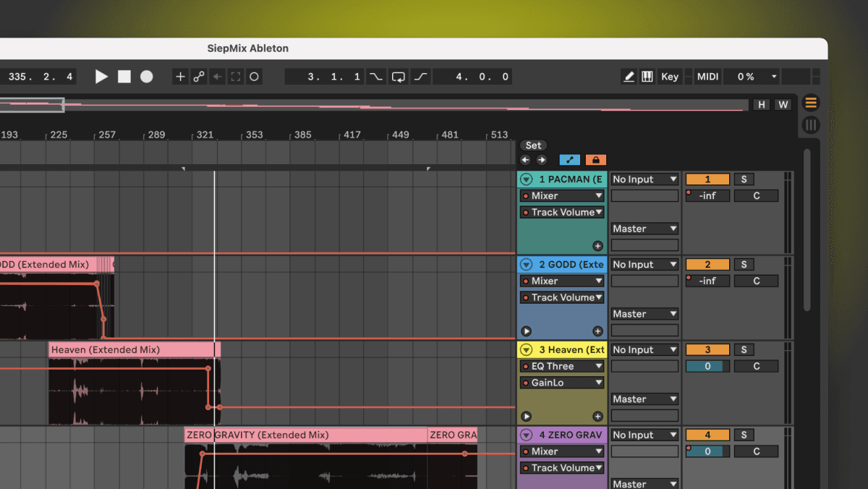Select the ZERO GRAVITY (Extended Mix) clip header
Viewport: 868px width, 489px height.
tap(306, 435)
